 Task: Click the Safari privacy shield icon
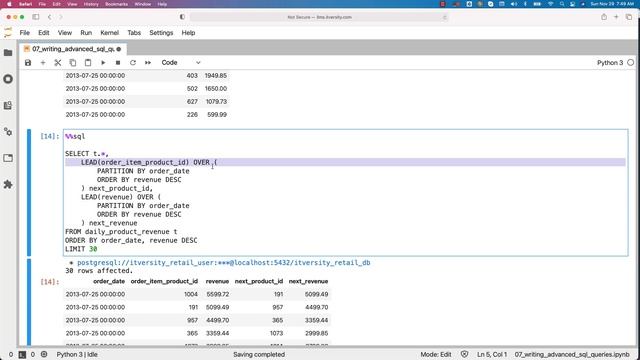click(x=182, y=17)
